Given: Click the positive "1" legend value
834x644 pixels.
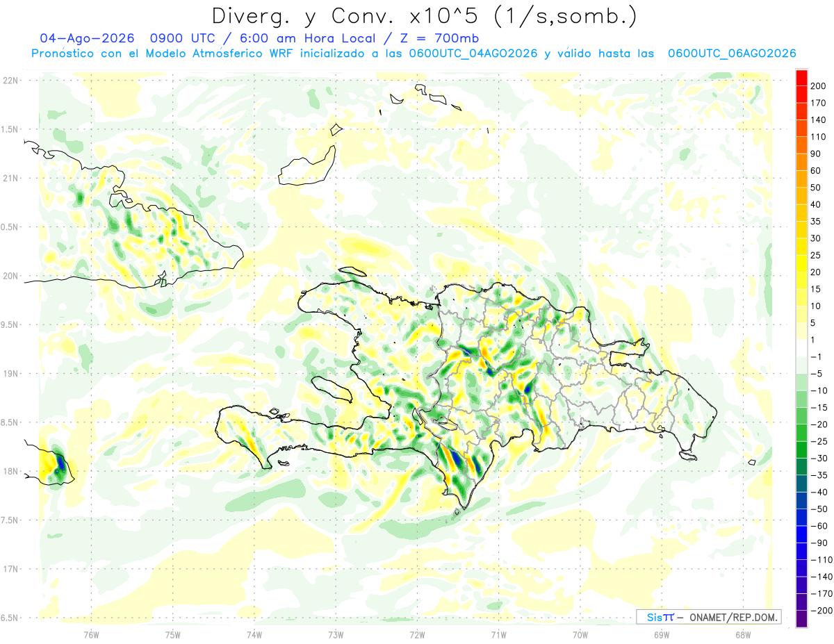Looking at the screenshot, I should click(813, 340).
